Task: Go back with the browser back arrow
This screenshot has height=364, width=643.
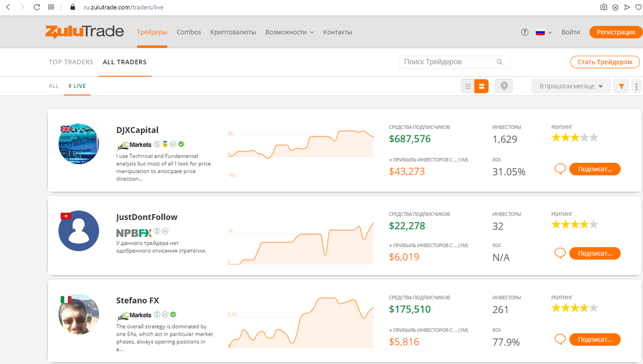Action: (x=8, y=7)
